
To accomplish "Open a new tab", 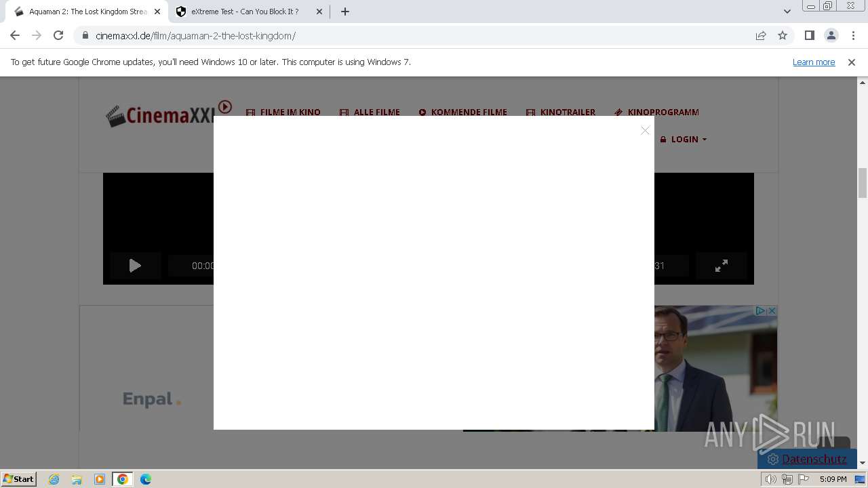I will [x=344, y=12].
